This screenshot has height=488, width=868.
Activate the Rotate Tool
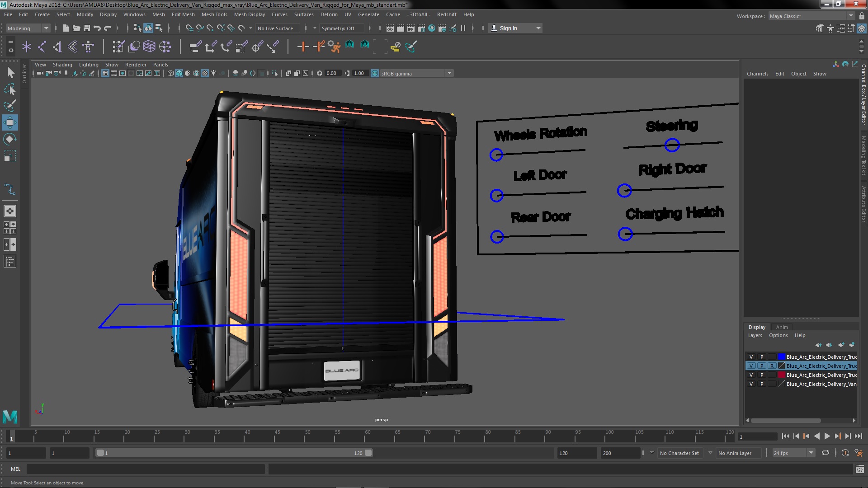click(x=10, y=139)
